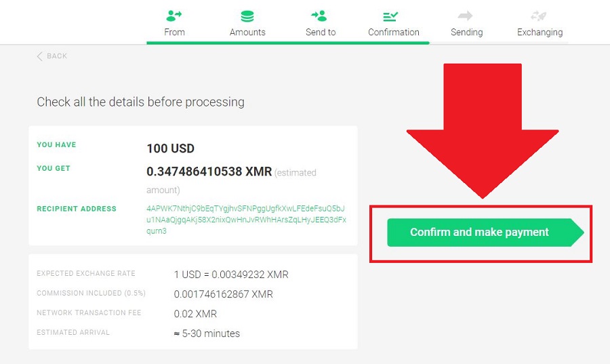Click the Send to recipient icon
610x364 pixels.
point(319,16)
